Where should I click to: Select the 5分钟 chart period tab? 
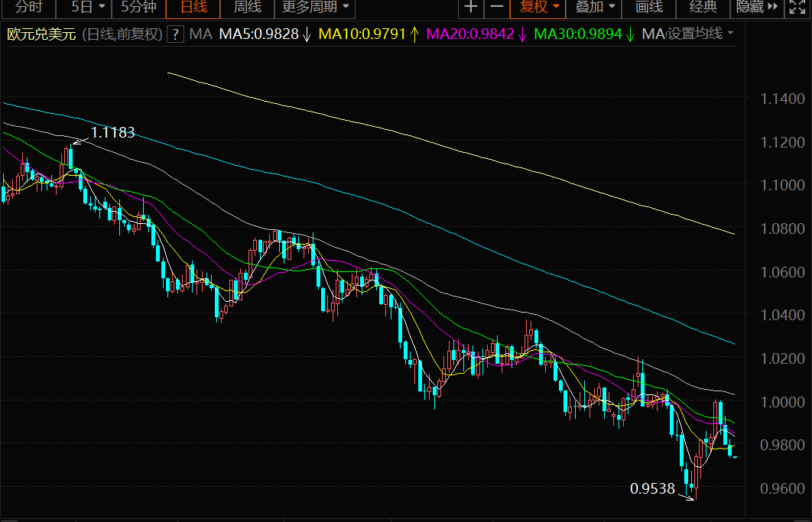point(139,7)
